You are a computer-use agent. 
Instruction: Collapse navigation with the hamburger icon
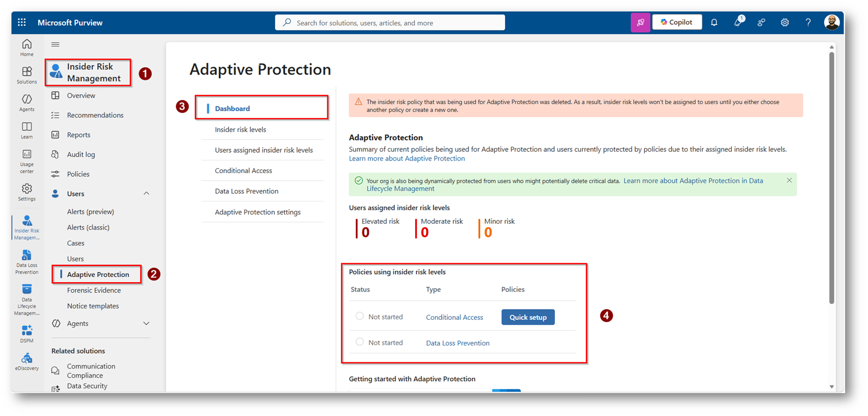point(55,44)
